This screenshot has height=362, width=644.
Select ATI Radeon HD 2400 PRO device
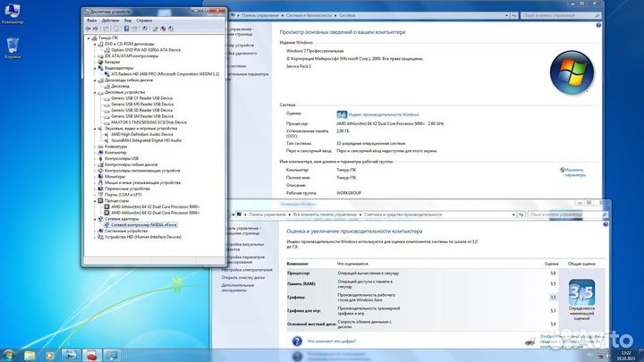tap(165, 74)
